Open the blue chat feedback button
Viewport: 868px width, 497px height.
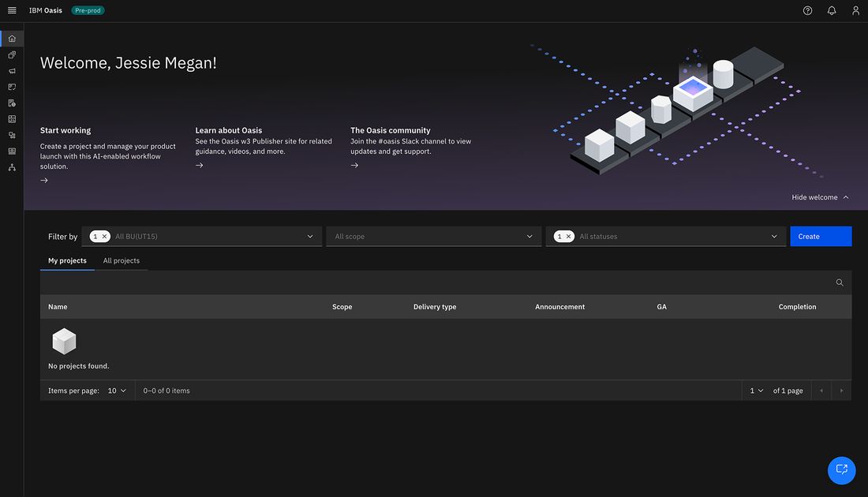tap(841, 470)
